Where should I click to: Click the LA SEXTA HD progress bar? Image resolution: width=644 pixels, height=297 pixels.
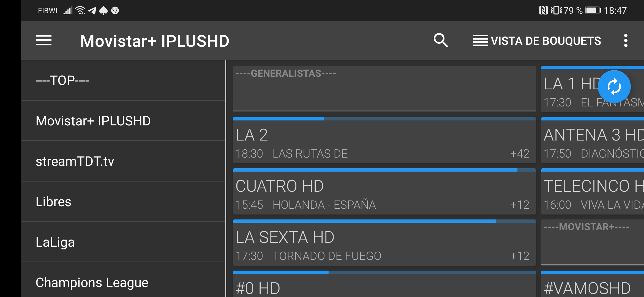[x=384, y=221]
